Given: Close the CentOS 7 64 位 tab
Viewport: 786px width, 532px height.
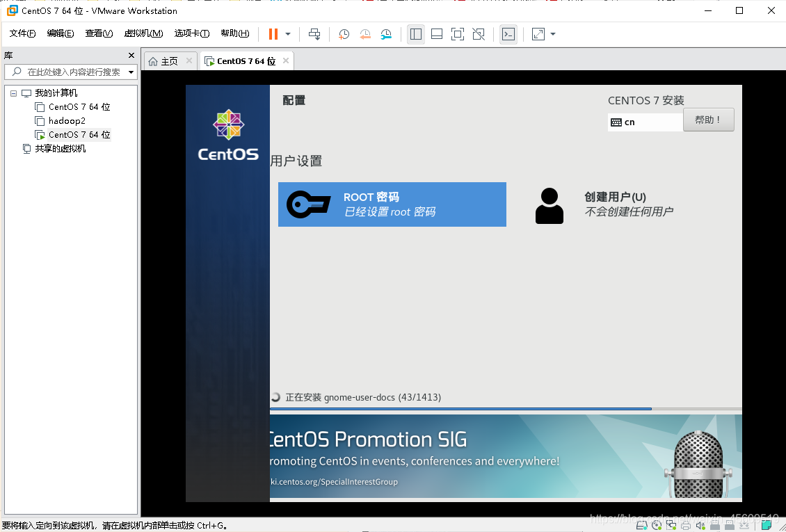Looking at the screenshot, I should [x=286, y=61].
